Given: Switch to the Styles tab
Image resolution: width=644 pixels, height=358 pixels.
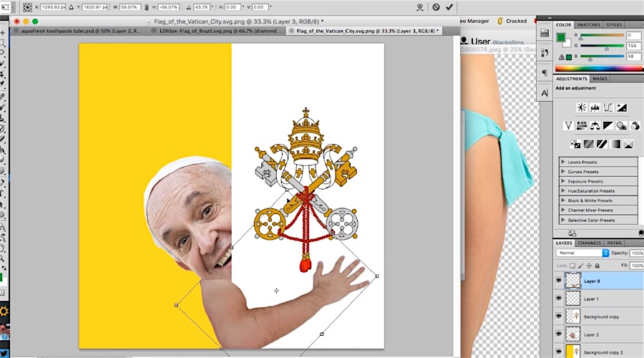Looking at the screenshot, I should coord(614,24).
